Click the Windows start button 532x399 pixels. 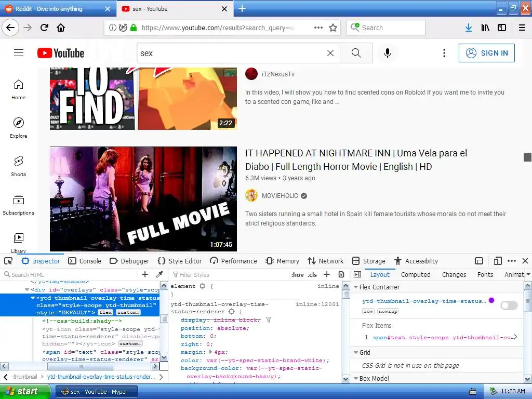pyautogui.click(x=25, y=392)
